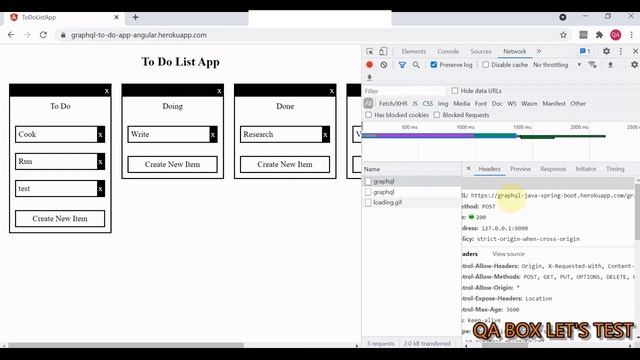Open DevTools settings gear
The width and height of the screenshot is (640, 360).
[x=606, y=51]
